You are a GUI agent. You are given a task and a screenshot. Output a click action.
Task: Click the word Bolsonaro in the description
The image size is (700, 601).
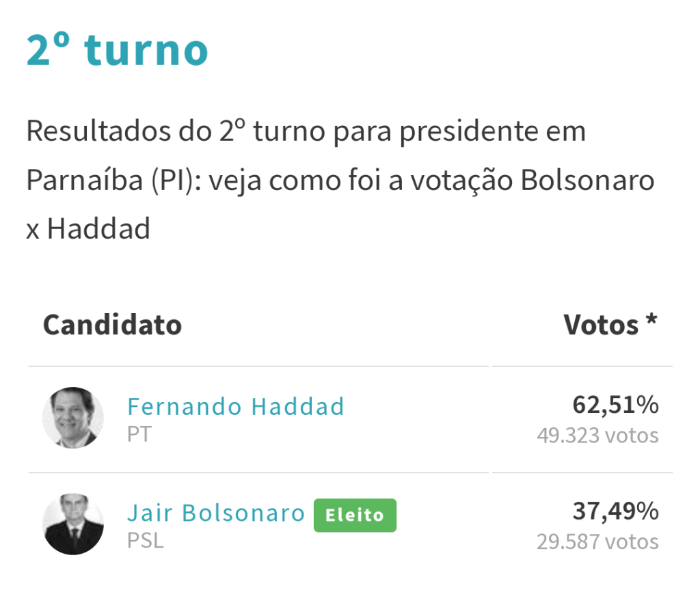(587, 181)
